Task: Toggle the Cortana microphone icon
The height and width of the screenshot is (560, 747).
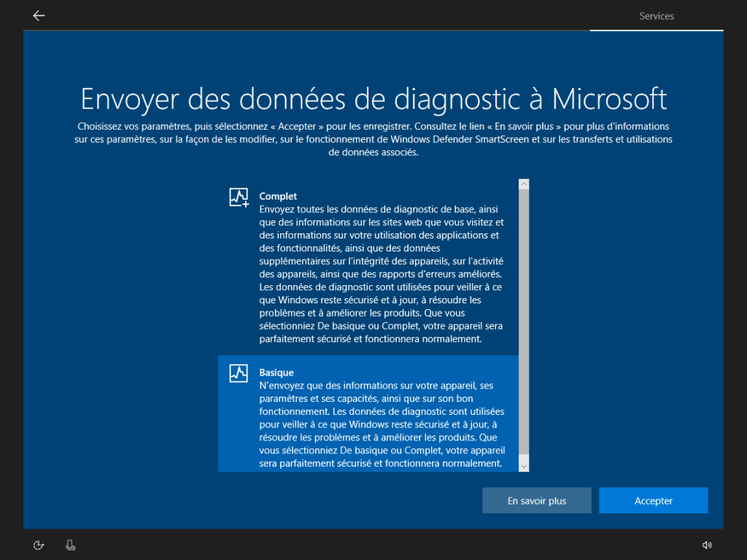Action: pos(71,545)
